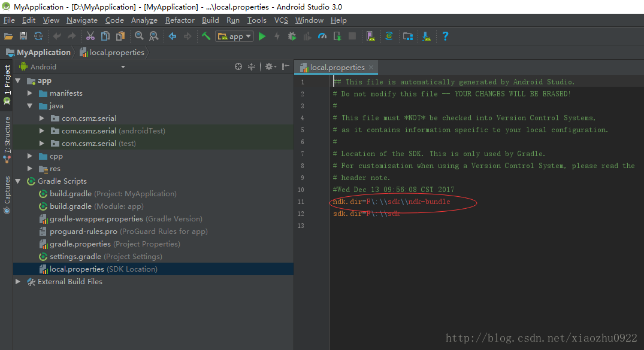Click the Debug app bug icon
The image size is (644, 350).
click(292, 36)
